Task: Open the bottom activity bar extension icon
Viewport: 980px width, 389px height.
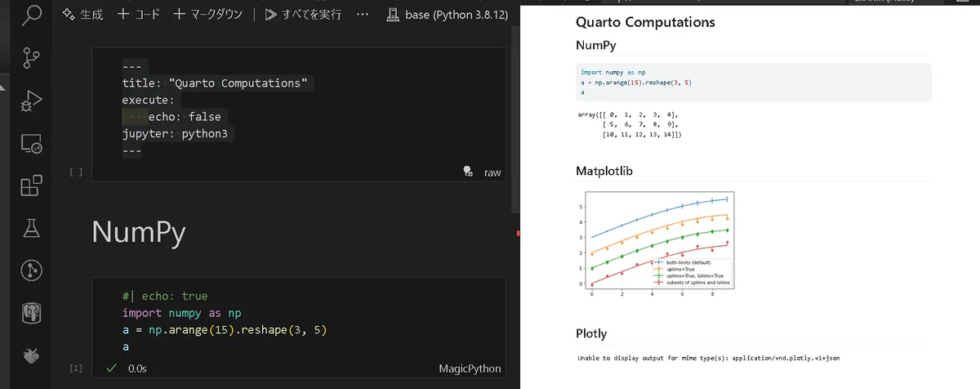Action: pyautogui.click(x=32, y=355)
